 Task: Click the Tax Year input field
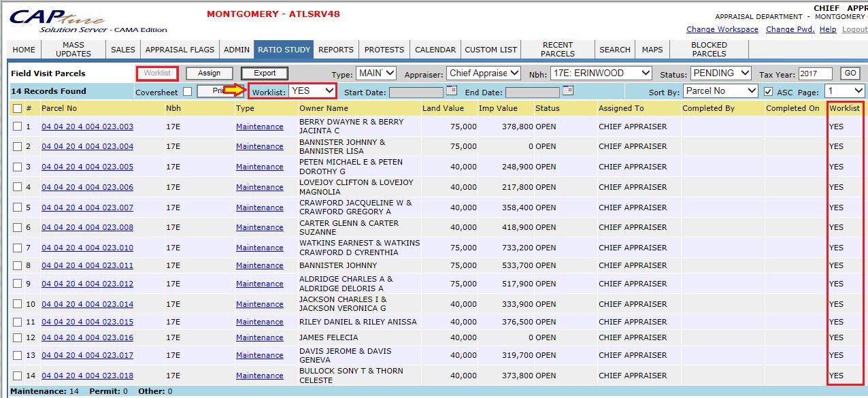[815, 73]
